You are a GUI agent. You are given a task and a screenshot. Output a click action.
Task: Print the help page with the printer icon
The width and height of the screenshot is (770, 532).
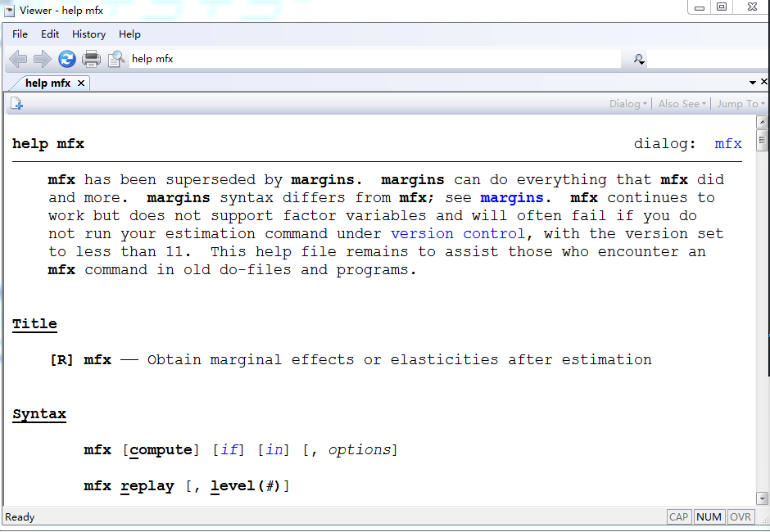point(91,59)
